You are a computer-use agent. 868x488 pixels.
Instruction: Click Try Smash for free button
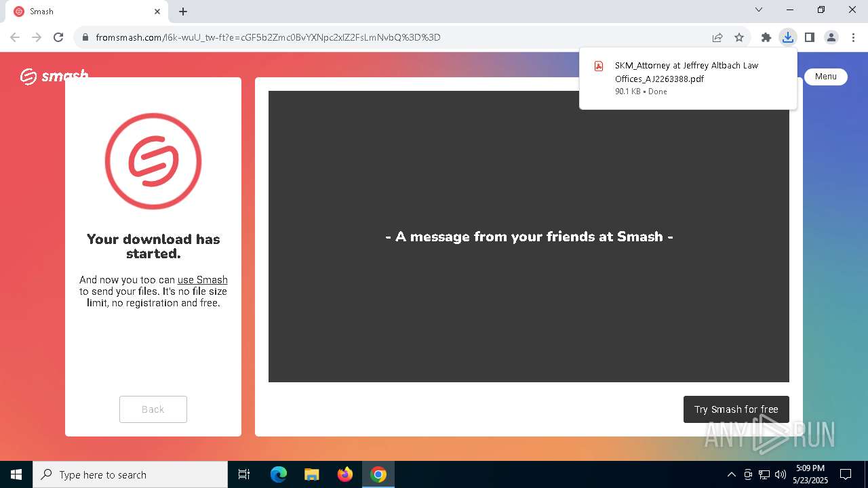[x=736, y=409]
